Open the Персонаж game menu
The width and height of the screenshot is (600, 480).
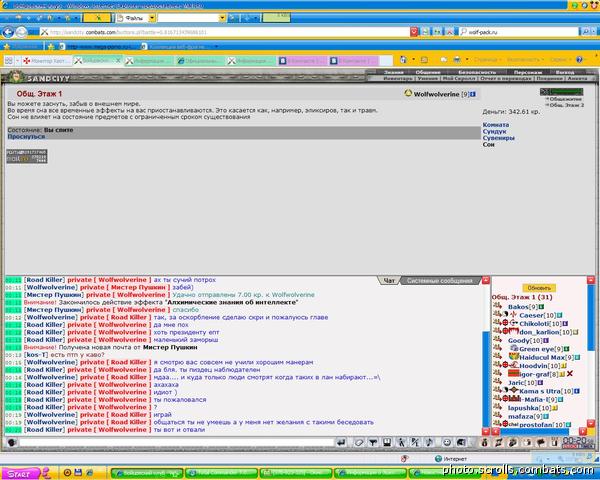527,72
